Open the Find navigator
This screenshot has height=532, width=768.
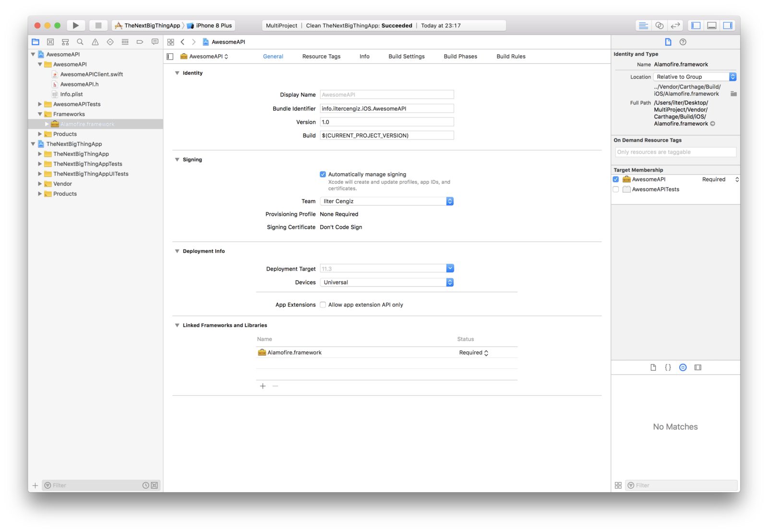point(80,42)
